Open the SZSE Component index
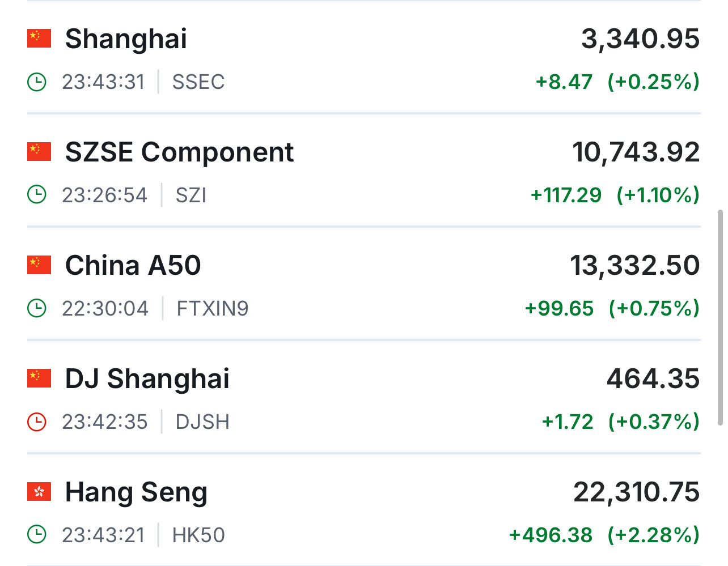This screenshot has height=566, width=728. point(179,152)
